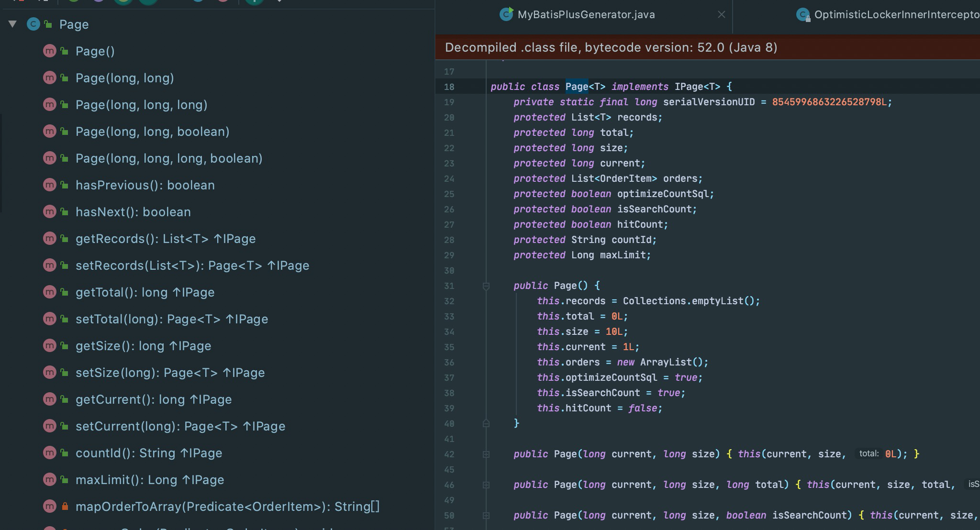Click method icon of getSize(): long
The image size is (980, 530).
50,345
